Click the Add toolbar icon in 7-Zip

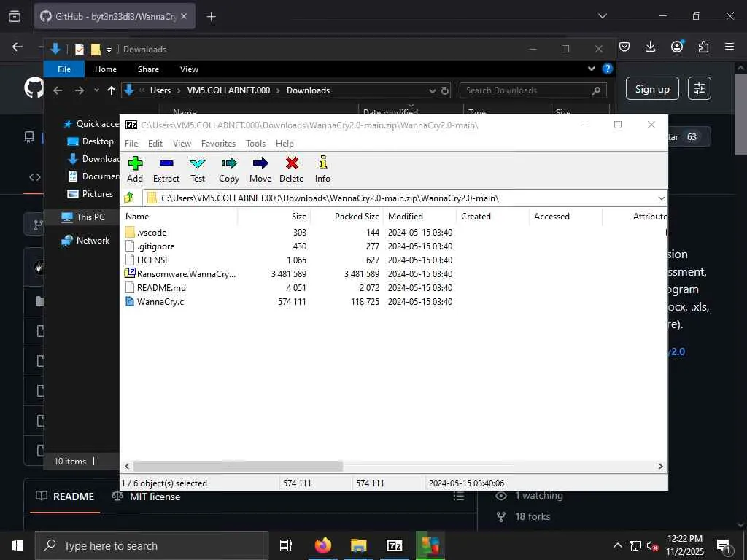(135, 169)
